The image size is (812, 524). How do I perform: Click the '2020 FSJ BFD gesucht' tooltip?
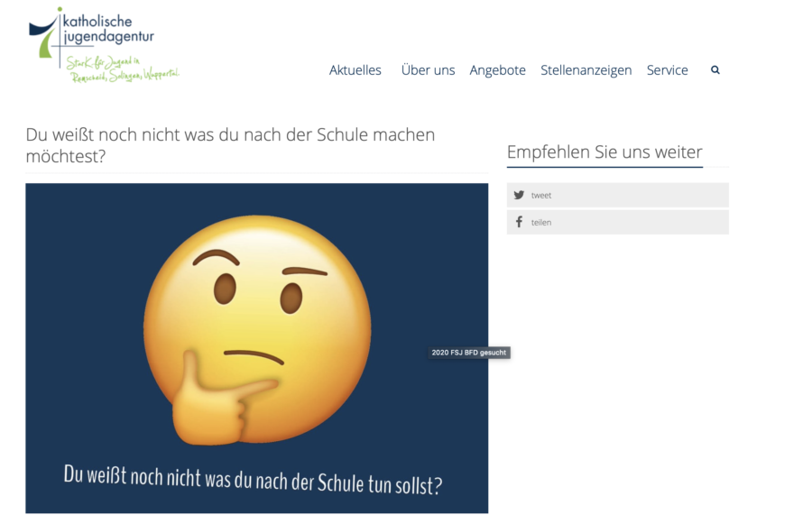[x=468, y=353]
